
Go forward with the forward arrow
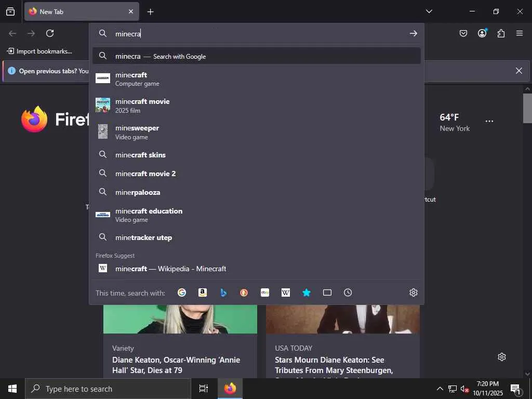(x=31, y=33)
